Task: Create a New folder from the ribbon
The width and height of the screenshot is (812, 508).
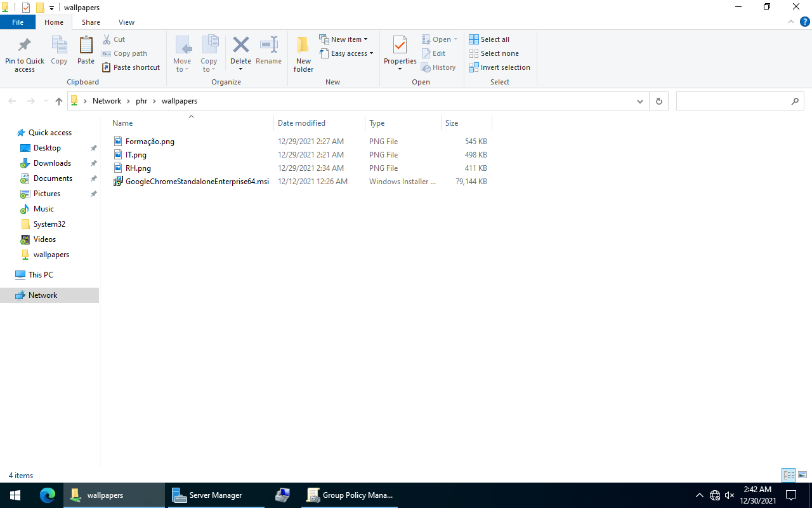Action: 303,53
